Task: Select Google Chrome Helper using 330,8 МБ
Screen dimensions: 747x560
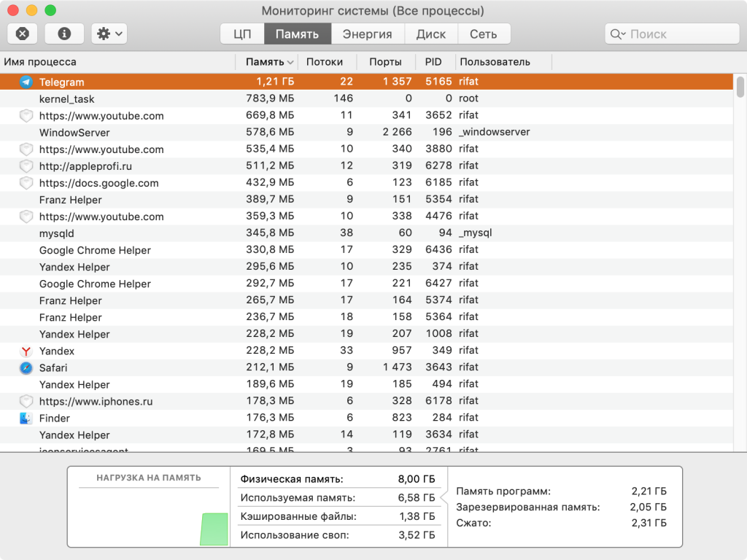Action: pyautogui.click(x=366, y=250)
